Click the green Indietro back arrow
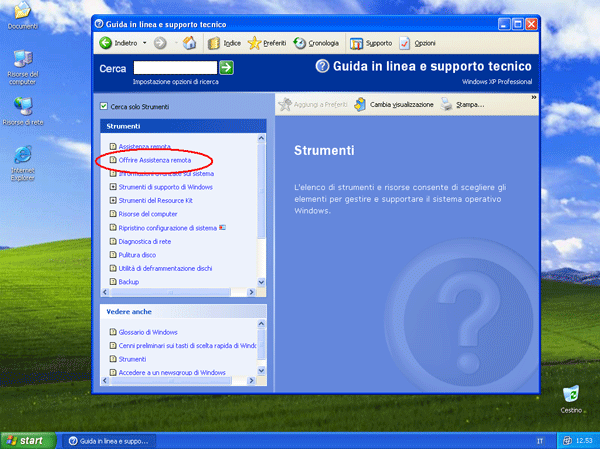This screenshot has width=600, height=449. click(106, 43)
